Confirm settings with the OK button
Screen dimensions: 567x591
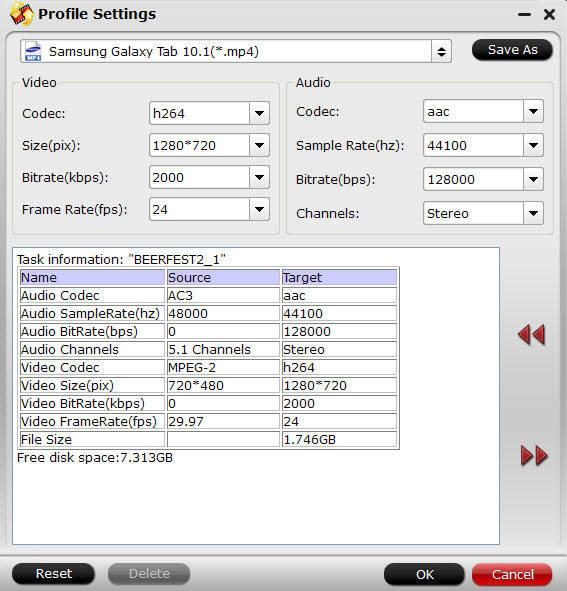pyautogui.click(x=424, y=574)
